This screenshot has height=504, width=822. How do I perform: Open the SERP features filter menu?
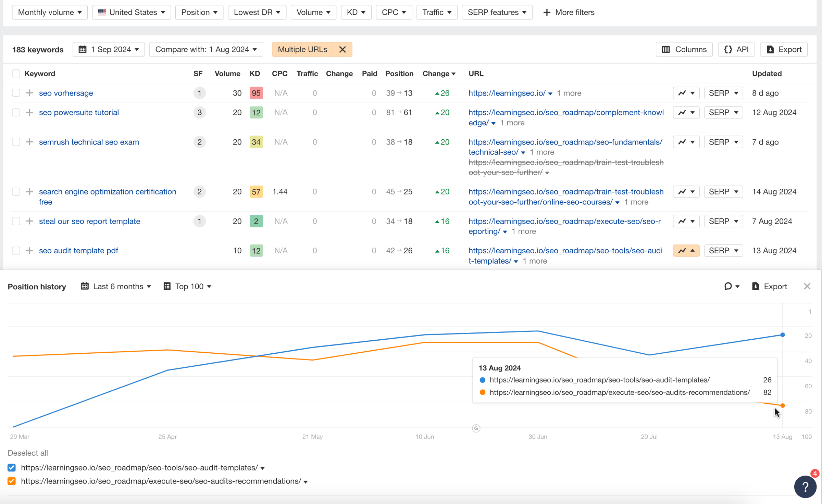[497, 12]
